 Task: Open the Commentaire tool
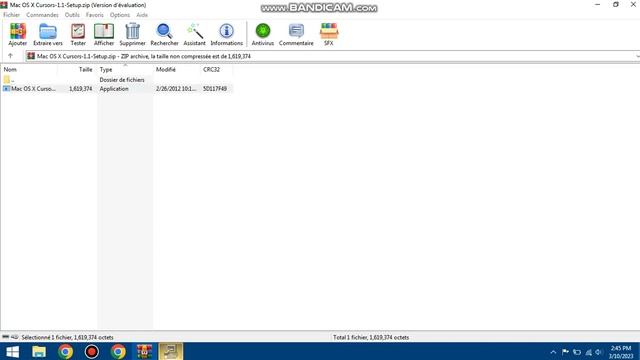point(296,34)
